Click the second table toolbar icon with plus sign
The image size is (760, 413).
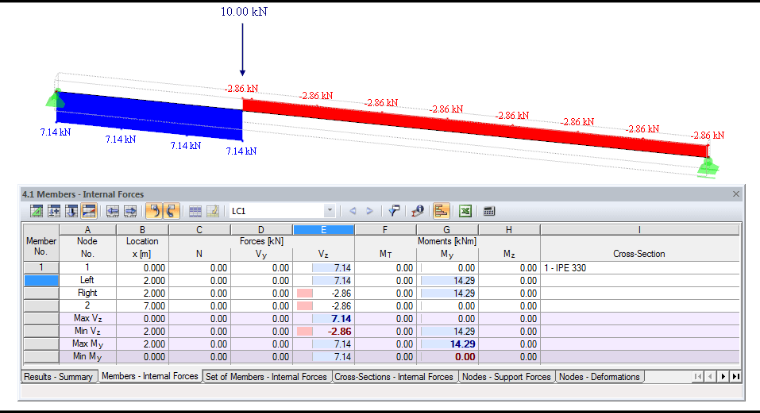pos(54,211)
